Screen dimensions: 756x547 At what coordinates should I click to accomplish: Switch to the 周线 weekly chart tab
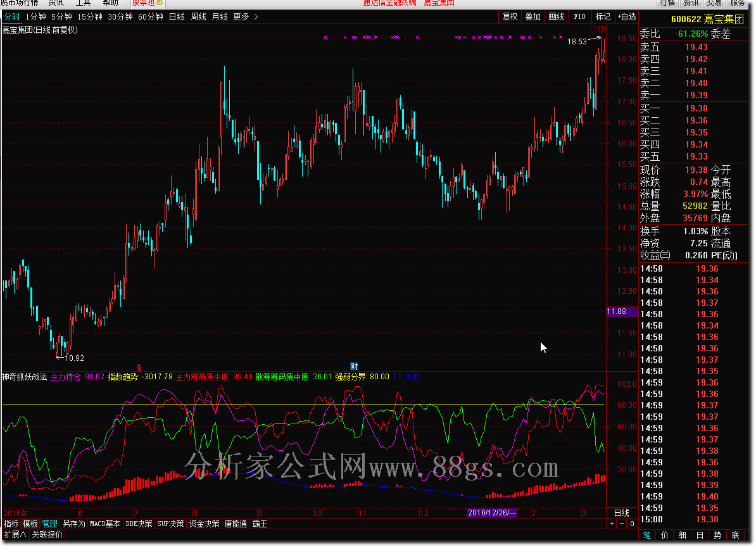pyautogui.click(x=199, y=17)
